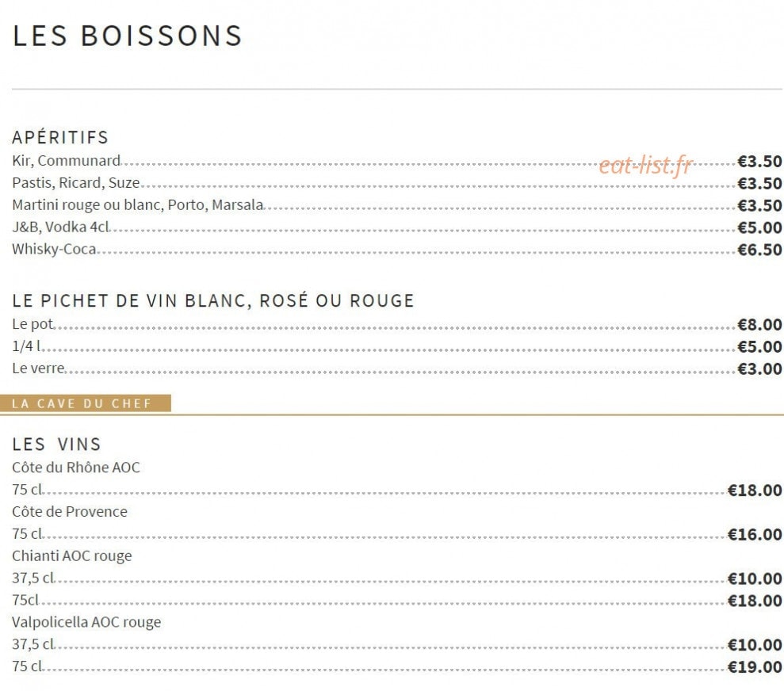Click the LES BOISSONS page heading
The height and width of the screenshot is (691, 784).
pos(128,36)
